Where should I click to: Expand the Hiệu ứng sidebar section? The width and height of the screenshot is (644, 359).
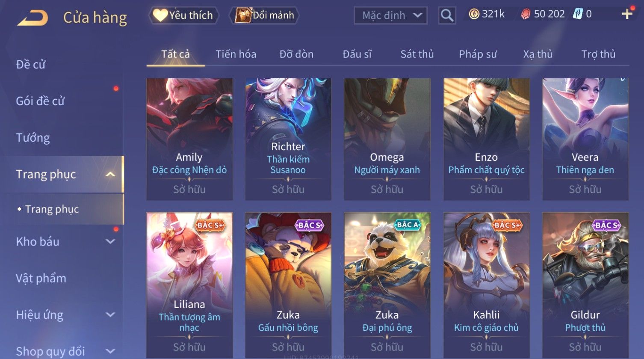click(x=110, y=314)
